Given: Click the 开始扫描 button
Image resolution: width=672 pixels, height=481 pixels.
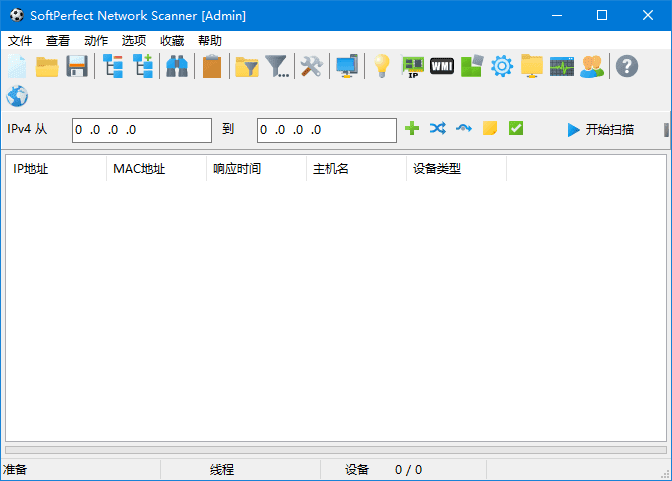Looking at the screenshot, I should click(600, 130).
